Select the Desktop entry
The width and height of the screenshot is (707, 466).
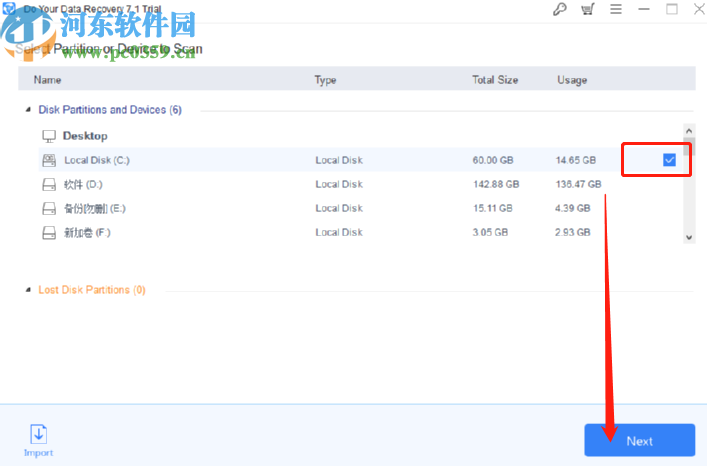pos(85,136)
